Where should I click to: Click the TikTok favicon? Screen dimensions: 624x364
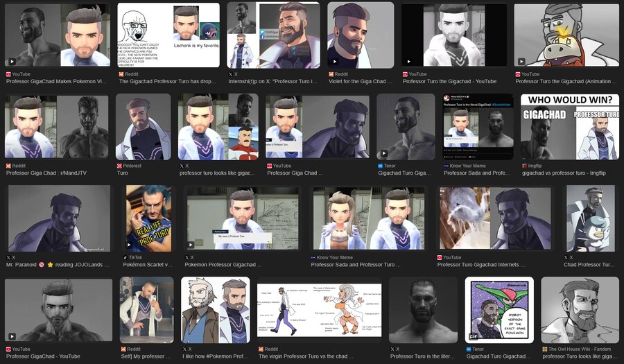tap(125, 257)
